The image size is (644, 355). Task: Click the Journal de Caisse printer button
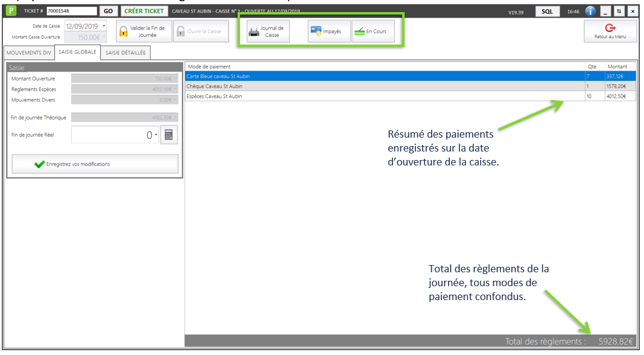(x=268, y=31)
